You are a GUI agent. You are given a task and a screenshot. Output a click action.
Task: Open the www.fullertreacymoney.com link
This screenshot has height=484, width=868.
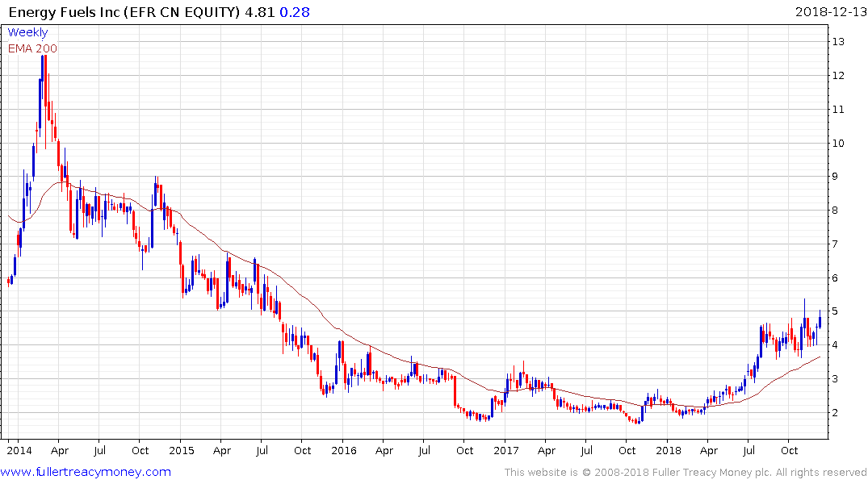(86, 472)
